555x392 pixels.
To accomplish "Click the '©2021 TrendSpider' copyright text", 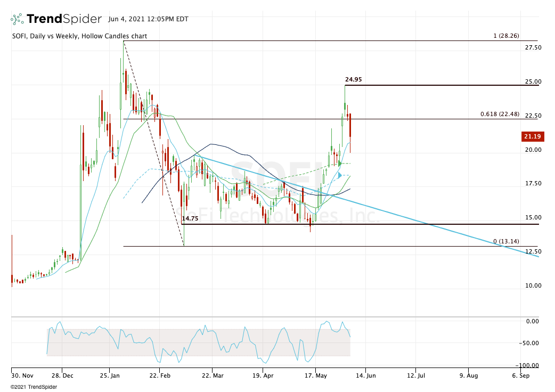I will click(x=34, y=387).
